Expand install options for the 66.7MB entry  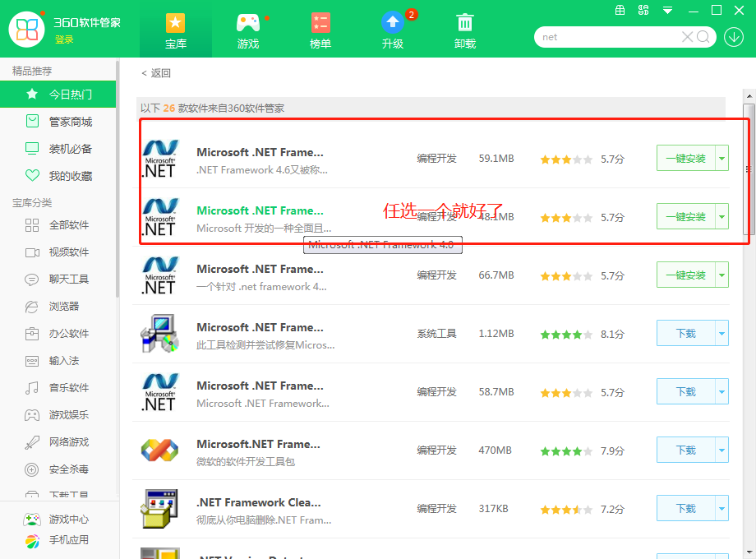[x=721, y=275]
